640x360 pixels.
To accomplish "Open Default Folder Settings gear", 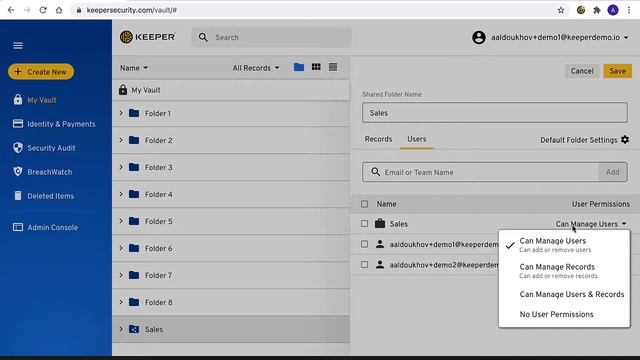I will (625, 140).
